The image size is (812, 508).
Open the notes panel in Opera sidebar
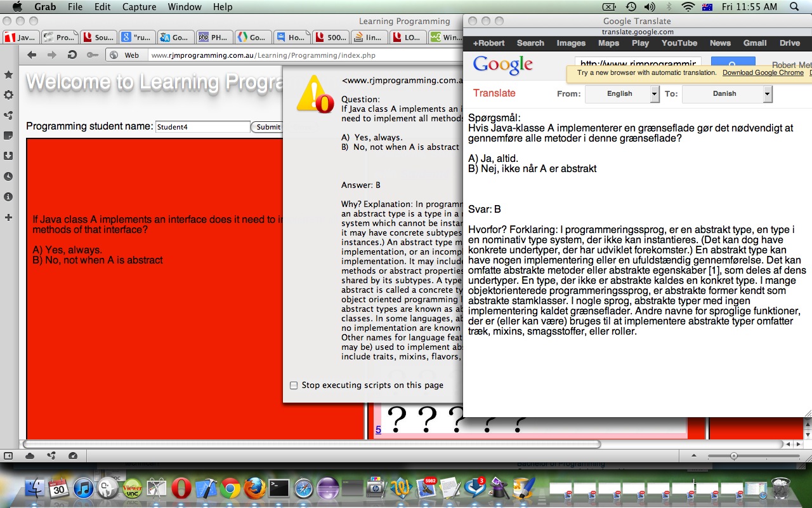coord(8,136)
